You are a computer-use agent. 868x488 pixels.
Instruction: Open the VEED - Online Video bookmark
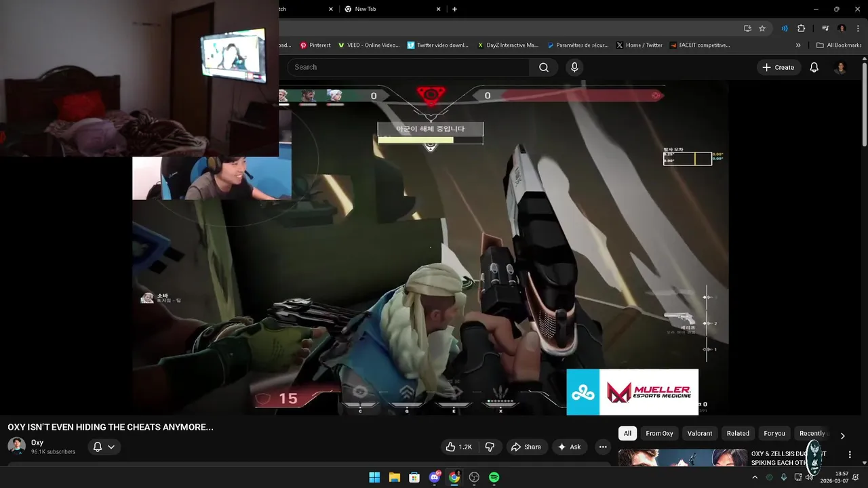[x=368, y=45]
